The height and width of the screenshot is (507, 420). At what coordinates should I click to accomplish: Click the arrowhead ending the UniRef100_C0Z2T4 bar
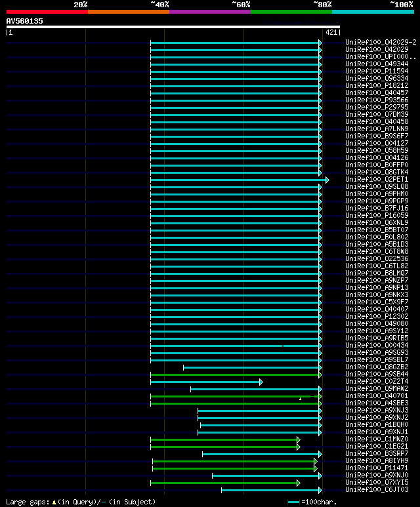click(x=261, y=382)
